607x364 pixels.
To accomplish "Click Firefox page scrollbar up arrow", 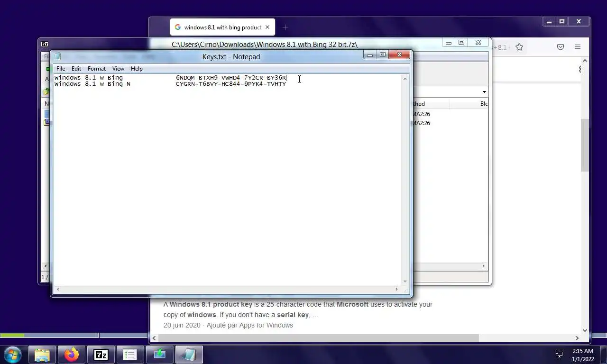I will coord(585,61).
